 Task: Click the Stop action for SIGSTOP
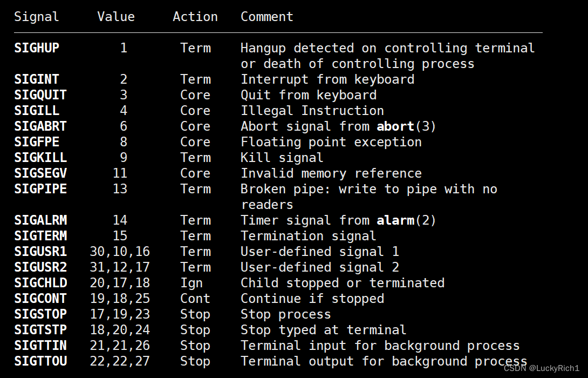point(195,315)
